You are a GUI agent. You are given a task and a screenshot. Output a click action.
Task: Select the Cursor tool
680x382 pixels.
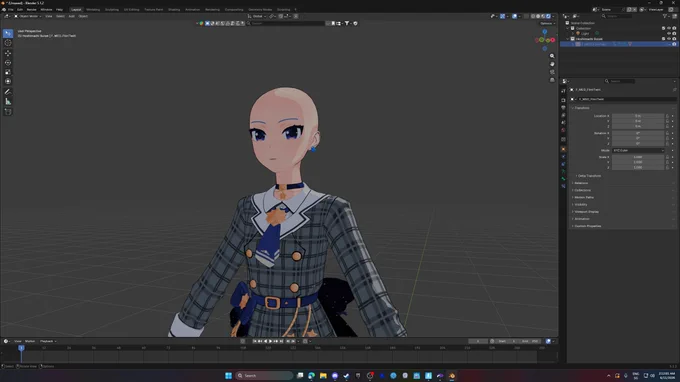(8, 43)
